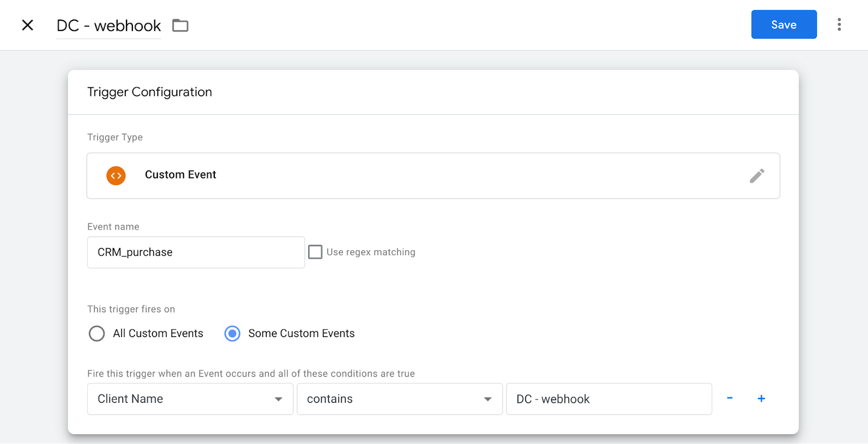Close the trigger editor with the X icon

tap(28, 25)
